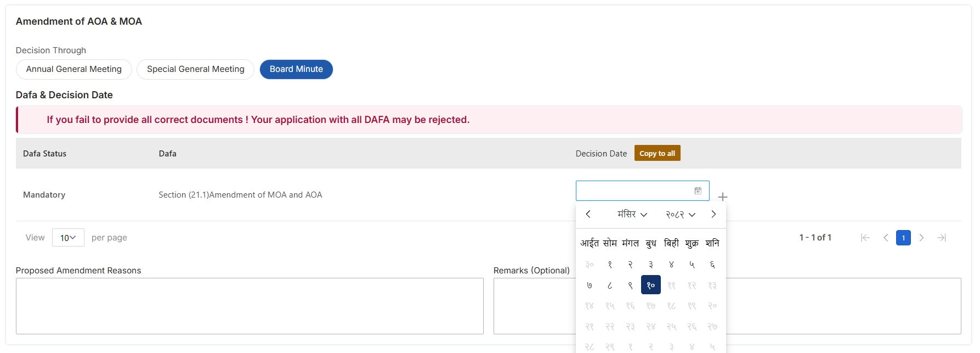Viewport: 980px width, 353px height.
Task: Open the calendar icon in Decision Date field
Action: click(698, 190)
